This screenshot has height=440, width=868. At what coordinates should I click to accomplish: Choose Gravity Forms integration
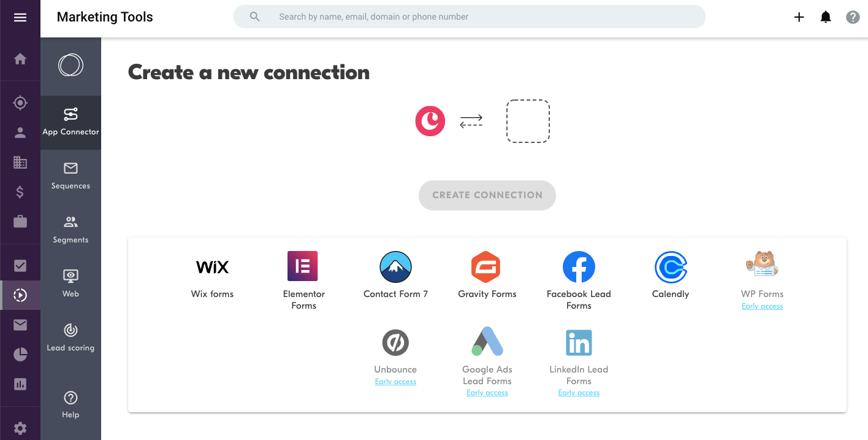(487, 276)
